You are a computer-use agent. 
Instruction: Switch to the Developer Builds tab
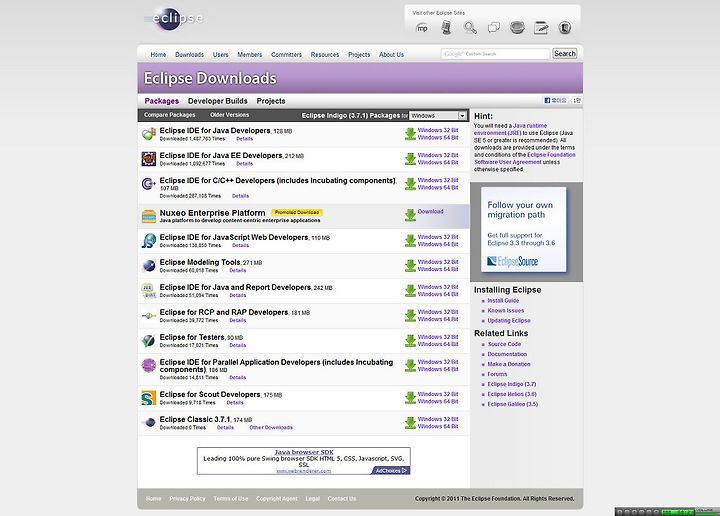[218, 101]
